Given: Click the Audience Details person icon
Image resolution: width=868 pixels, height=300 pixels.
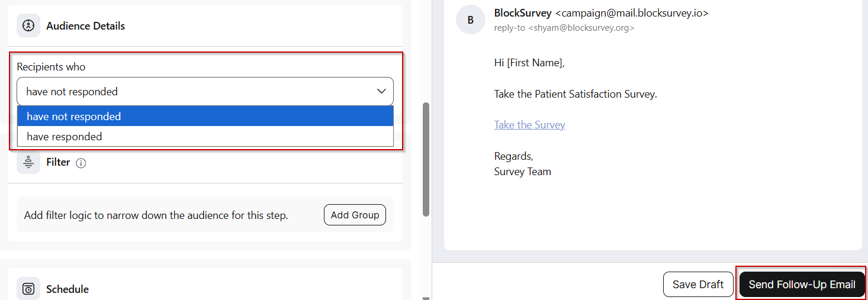Looking at the screenshot, I should (x=28, y=26).
